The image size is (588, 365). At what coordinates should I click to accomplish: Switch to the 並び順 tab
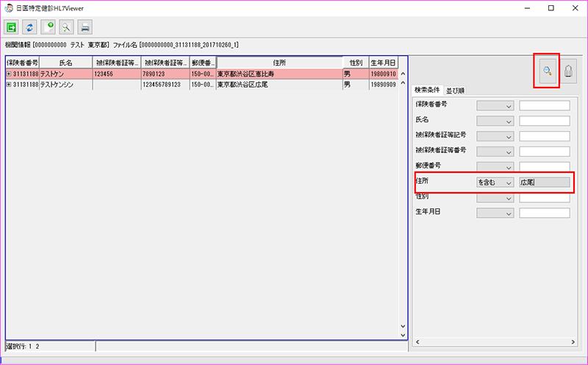pos(456,91)
